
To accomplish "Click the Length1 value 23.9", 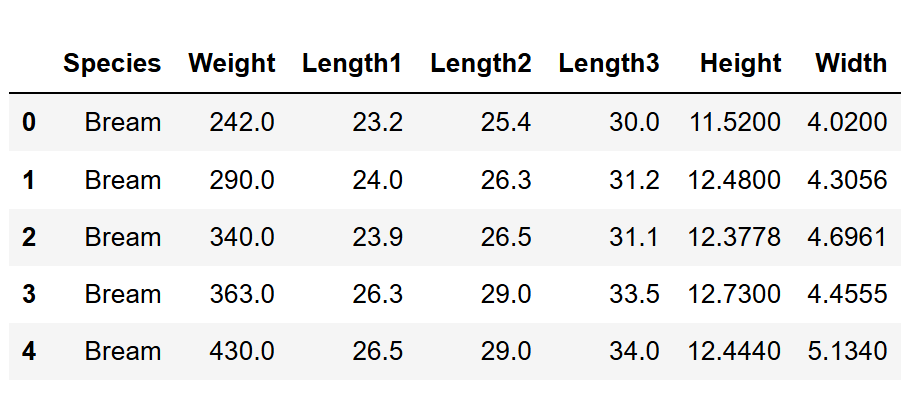I will coord(377,237).
